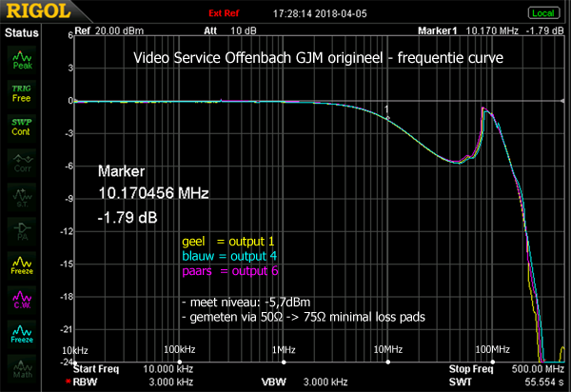This screenshot has height=392, width=571.
Task: Click the Peak detector status icon
Action: point(22,60)
